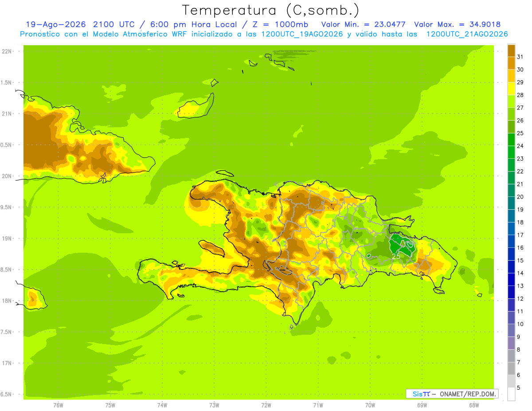Click the "76W" longitude label
Screen dimensions: 532x411
coord(58,405)
